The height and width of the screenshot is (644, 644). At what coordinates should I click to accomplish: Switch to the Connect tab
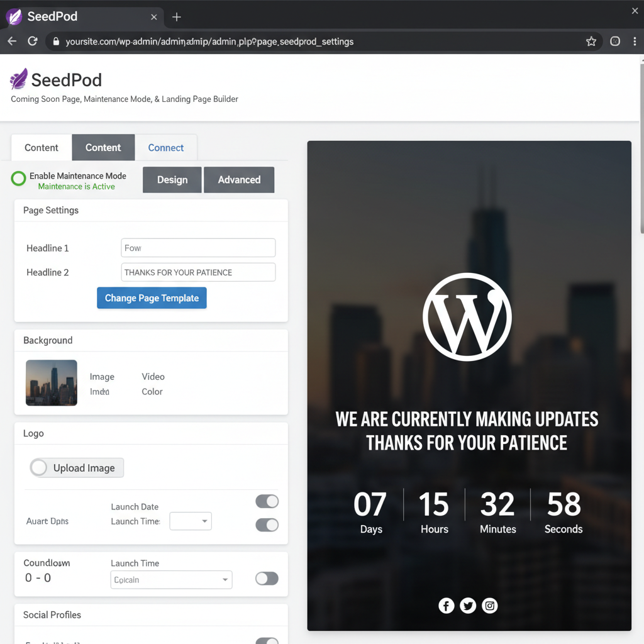[x=166, y=147]
